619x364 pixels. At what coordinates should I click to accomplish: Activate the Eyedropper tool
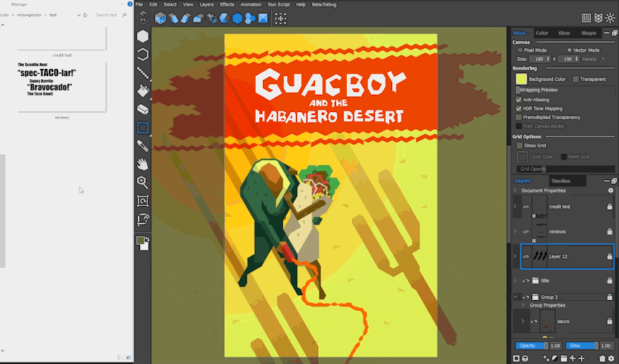point(143,146)
